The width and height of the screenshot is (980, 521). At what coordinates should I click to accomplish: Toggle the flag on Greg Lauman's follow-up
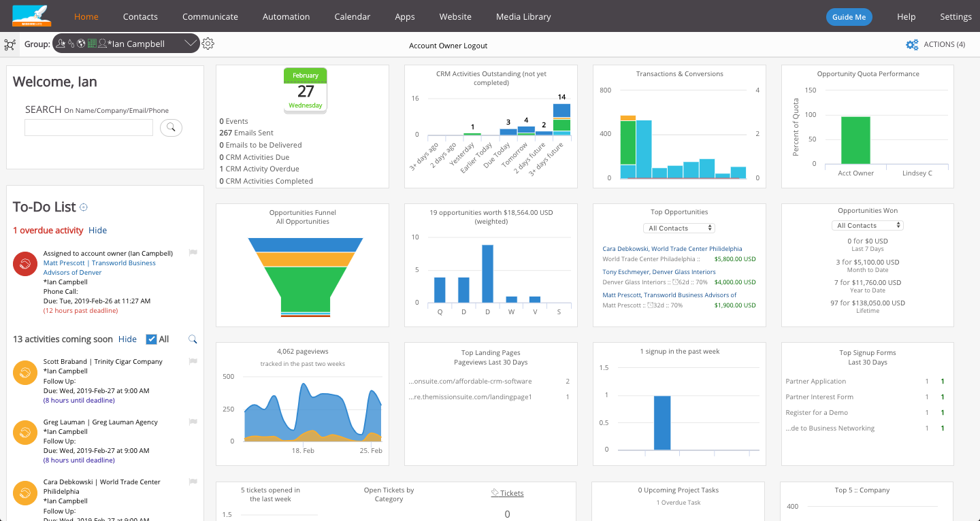[193, 422]
